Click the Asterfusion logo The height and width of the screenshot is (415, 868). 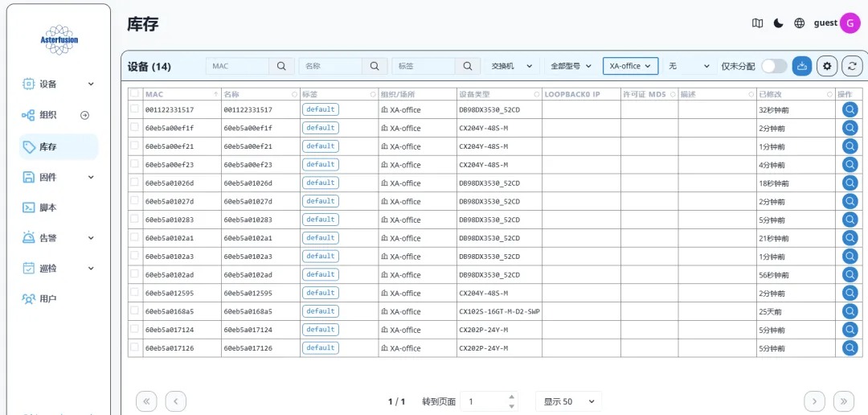click(x=59, y=40)
